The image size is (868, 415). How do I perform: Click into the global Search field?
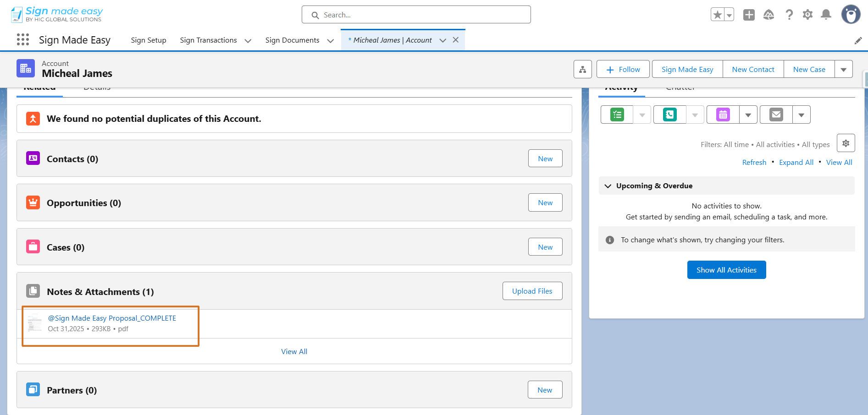416,15
